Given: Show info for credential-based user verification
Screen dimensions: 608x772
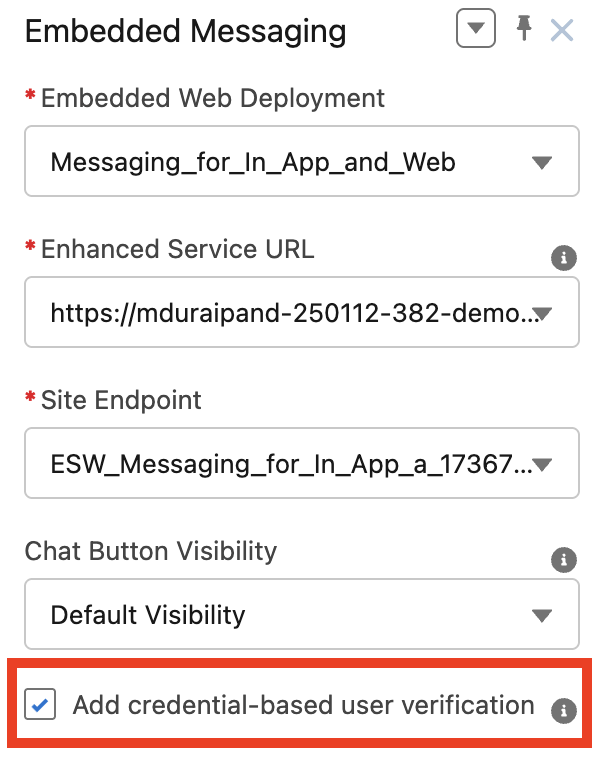Looking at the screenshot, I should [564, 711].
